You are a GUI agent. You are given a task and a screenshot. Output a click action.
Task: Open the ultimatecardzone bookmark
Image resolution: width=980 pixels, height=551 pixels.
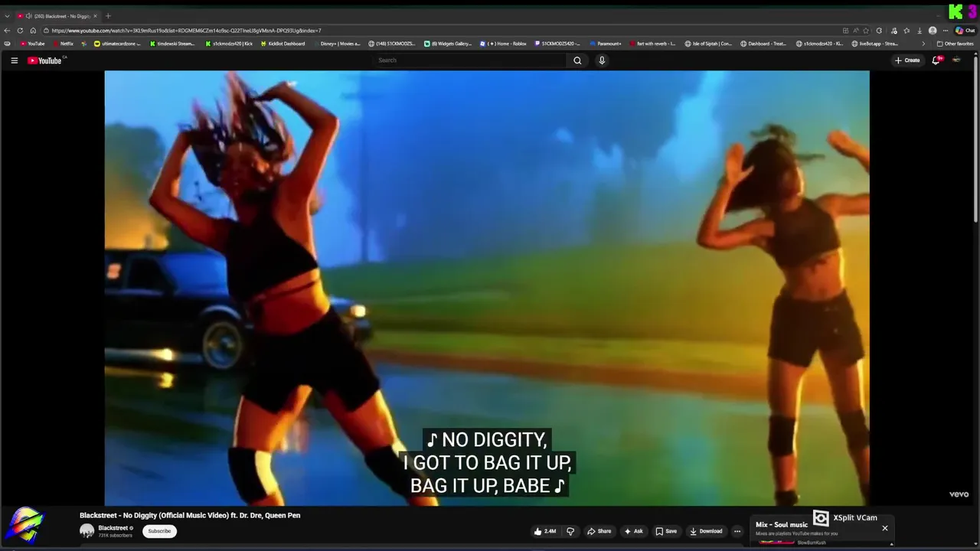[118, 44]
